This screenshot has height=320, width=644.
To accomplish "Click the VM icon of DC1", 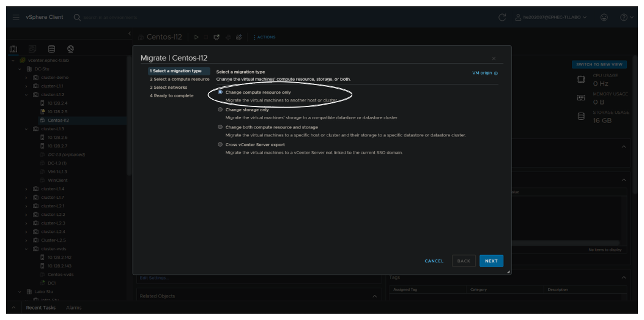I will 42,283.
